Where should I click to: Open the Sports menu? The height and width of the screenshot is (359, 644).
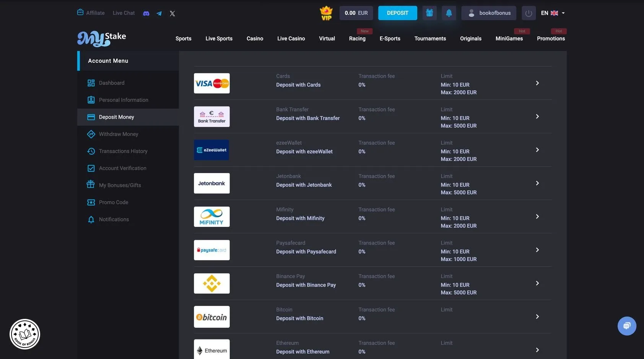[x=184, y=39]
